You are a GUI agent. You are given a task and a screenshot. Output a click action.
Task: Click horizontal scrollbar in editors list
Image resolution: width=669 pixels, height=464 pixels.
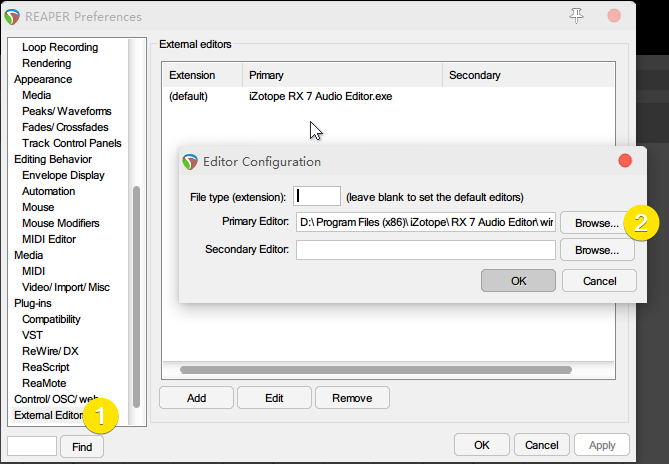click(x=375, y=370)
